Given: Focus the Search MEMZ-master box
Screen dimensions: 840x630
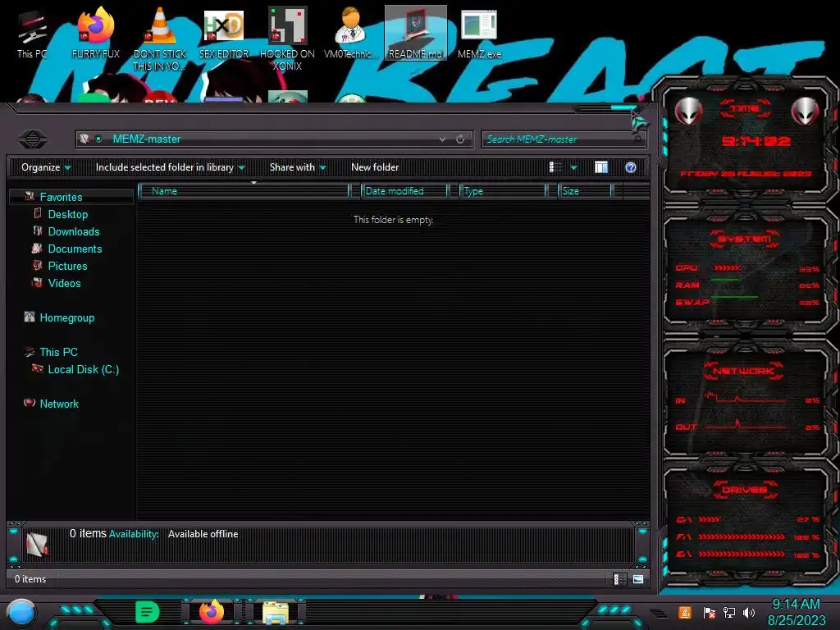Looking at the screenshot, I should click(564, 139).
